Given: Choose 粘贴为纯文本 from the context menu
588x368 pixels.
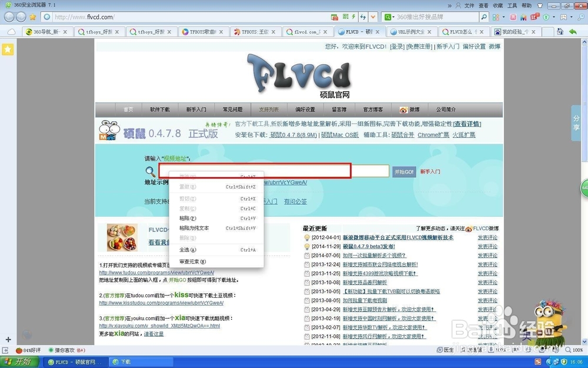Looking at the screenshot, I should click(217, 228).
